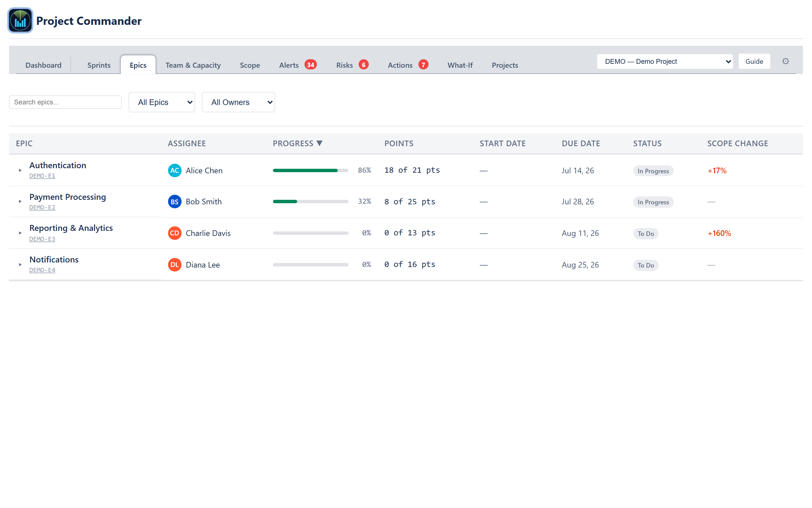Open the DEMO-E3 epic link
This screenshot has height=508, width=812.
42,239
